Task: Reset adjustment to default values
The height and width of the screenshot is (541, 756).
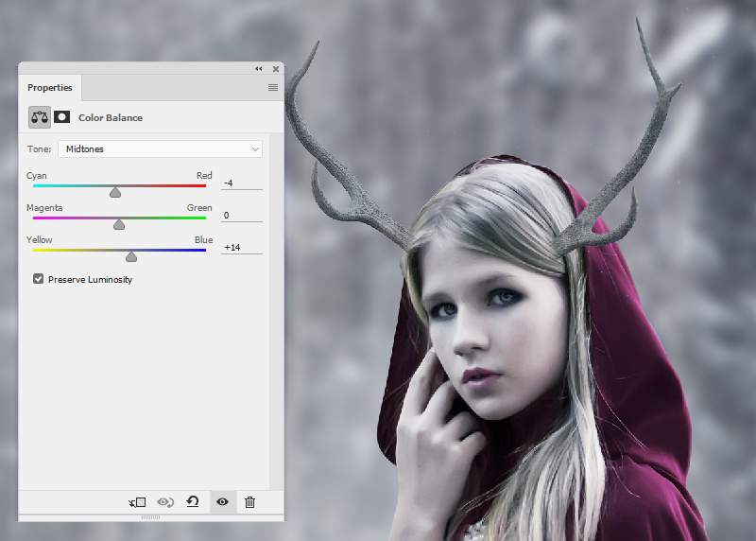Action: pos(193,502)
